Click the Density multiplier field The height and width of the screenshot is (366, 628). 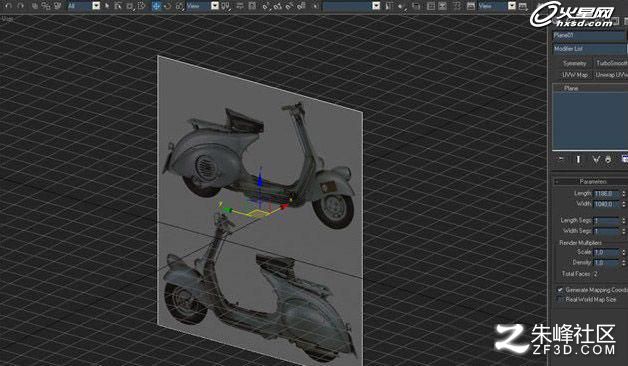(606, 263)
